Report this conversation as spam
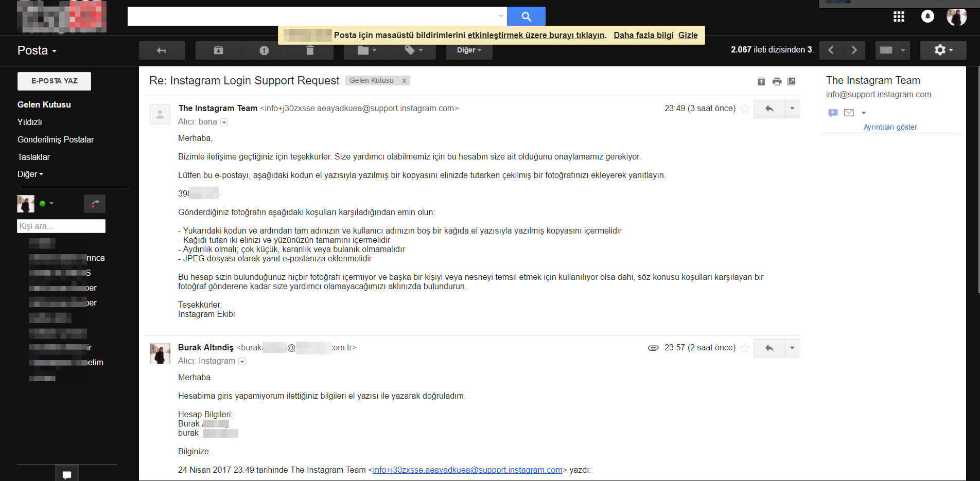Screen dimensions: 980x481 click(x=264, y=50)
